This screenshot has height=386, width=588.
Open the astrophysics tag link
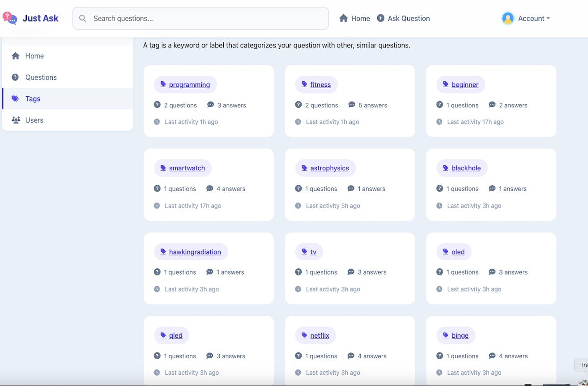[329, 168]
